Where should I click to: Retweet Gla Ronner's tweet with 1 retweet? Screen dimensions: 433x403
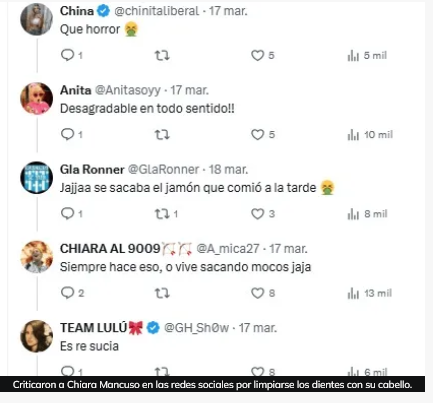pos(166,214)
